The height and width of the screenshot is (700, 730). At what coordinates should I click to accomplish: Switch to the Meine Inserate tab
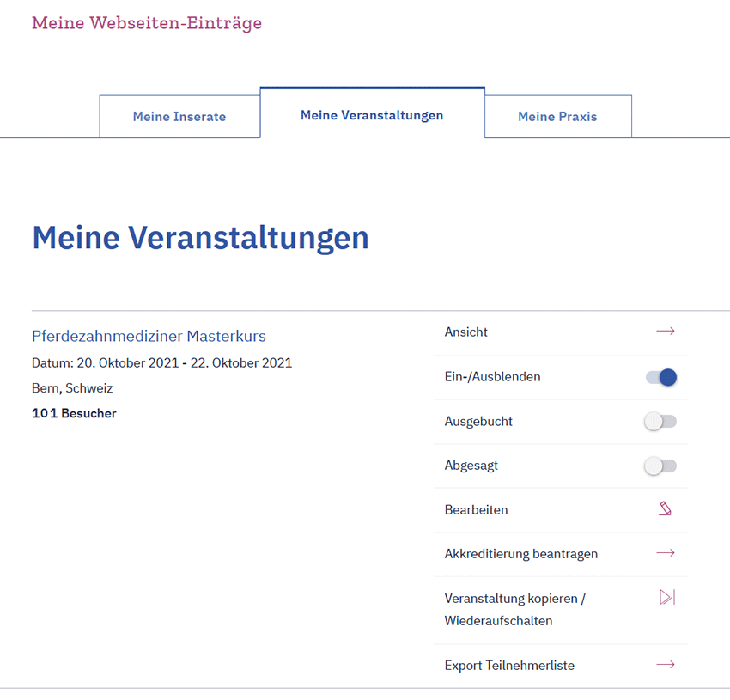click(179, 117)
